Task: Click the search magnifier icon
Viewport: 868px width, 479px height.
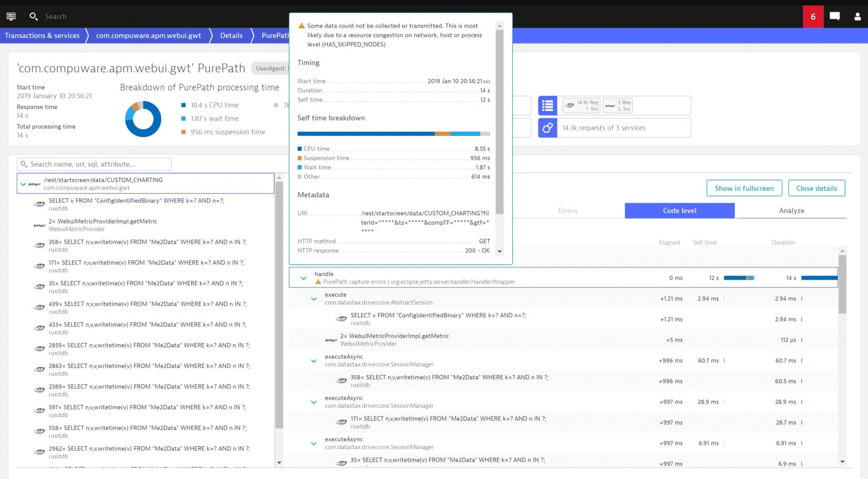Action: 34,17
